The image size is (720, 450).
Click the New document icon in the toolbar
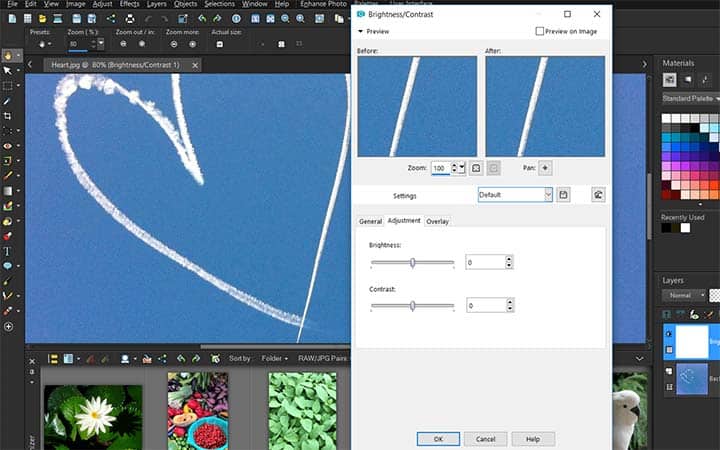point(12,18)
